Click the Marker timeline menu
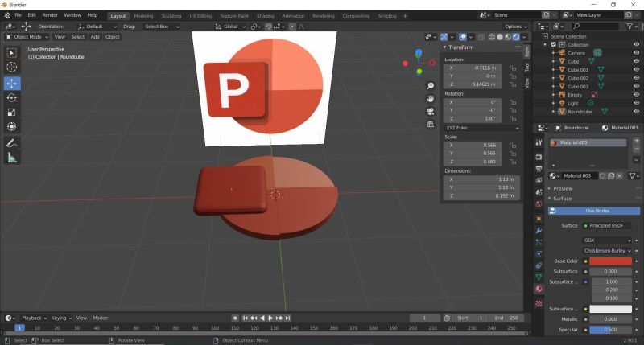The image size is (644, 345). 100,318
